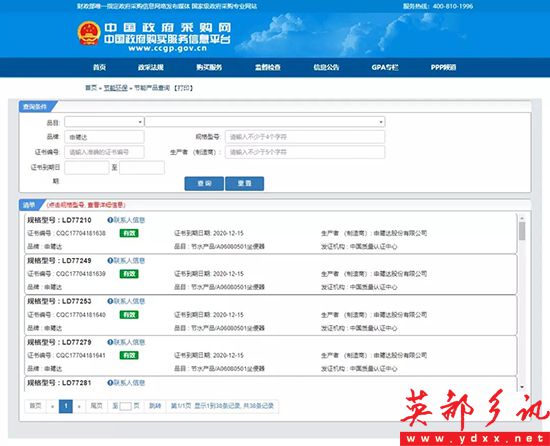Click results list scroll up arrow
Viewport: 550px width, 446px height.
tap(522, 218)
